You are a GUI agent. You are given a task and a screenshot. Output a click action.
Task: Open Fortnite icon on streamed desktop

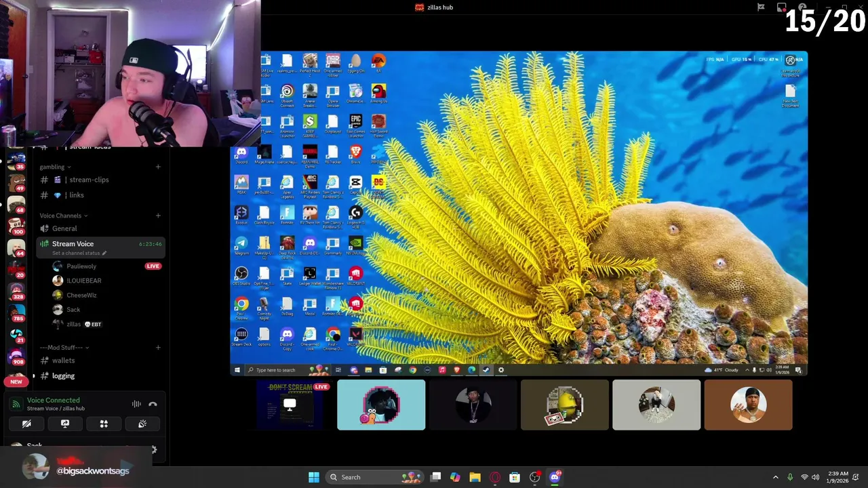pyautogui.click(x=287, y=215)
